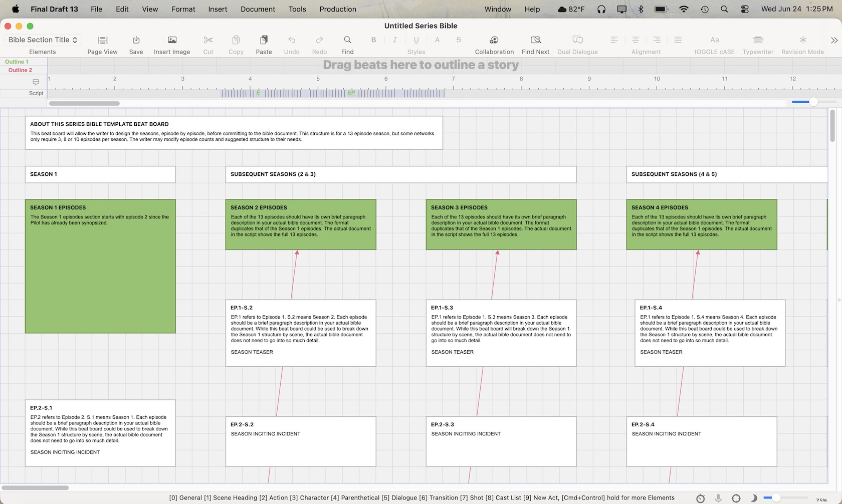Toggle Bold formatting
The image size is (842, 504).
click(373, 40)
